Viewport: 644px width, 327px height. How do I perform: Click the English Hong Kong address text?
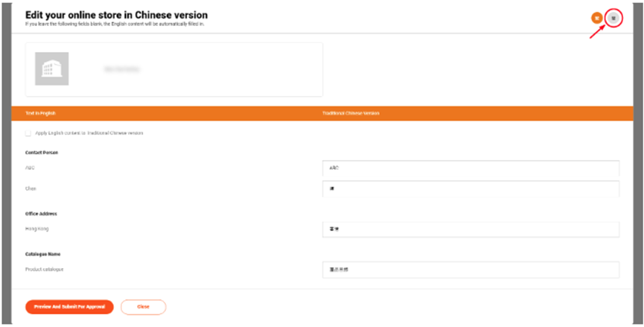(36, 229)
